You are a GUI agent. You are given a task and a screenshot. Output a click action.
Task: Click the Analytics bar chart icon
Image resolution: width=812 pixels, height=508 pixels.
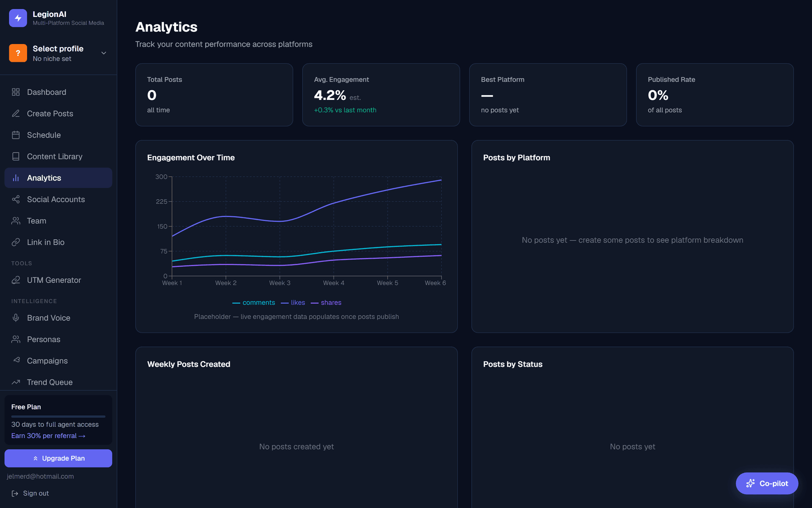[x=16, y=178]
